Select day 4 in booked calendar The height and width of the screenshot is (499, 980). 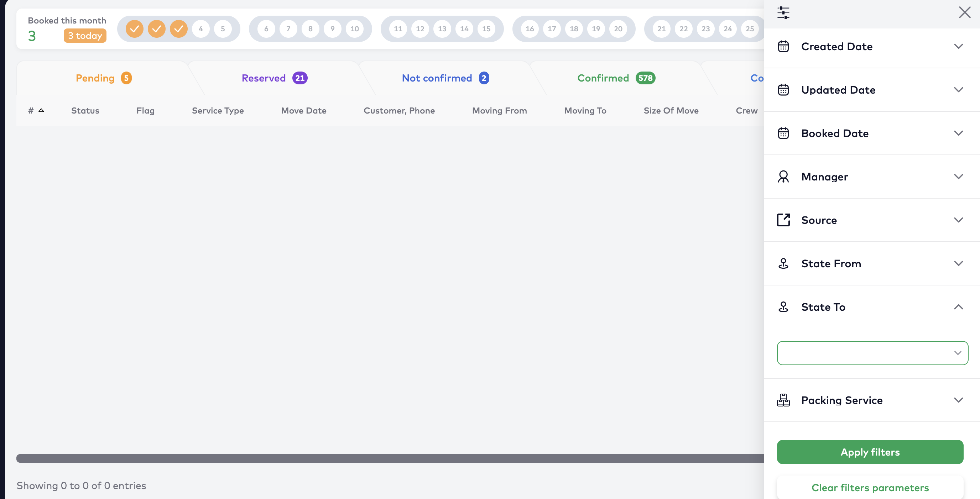coord(200,29)
